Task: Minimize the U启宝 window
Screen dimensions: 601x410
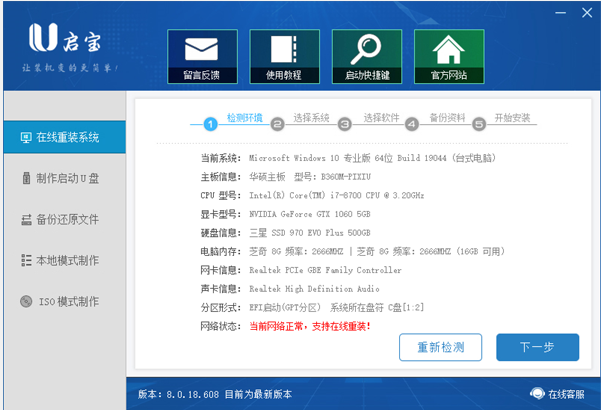Action: (560, 13)
